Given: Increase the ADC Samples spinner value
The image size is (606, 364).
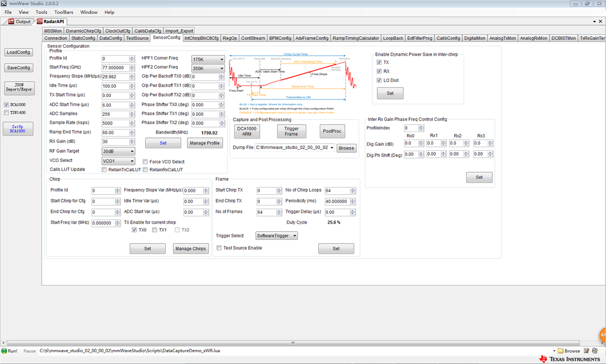Looking at the screenshot, I should (x=132, y=113).
